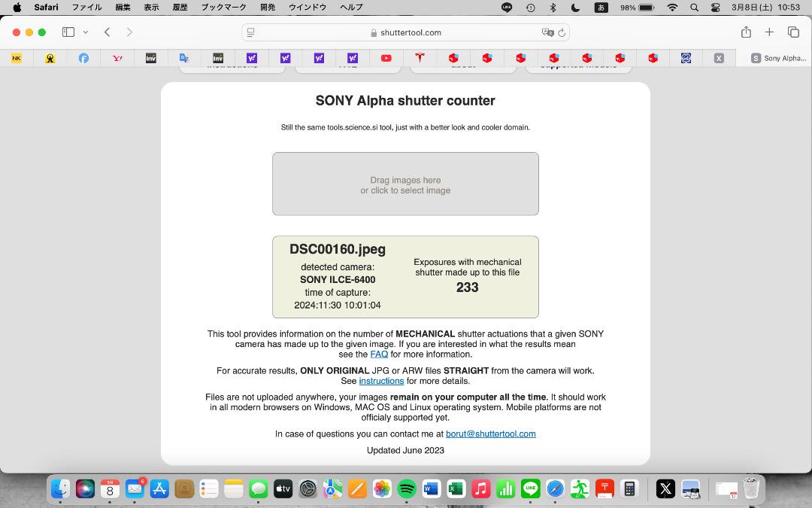Open Spotlight search from menu bar
Image resolution: width=812 pixels, height=508 pixels.
695,8
